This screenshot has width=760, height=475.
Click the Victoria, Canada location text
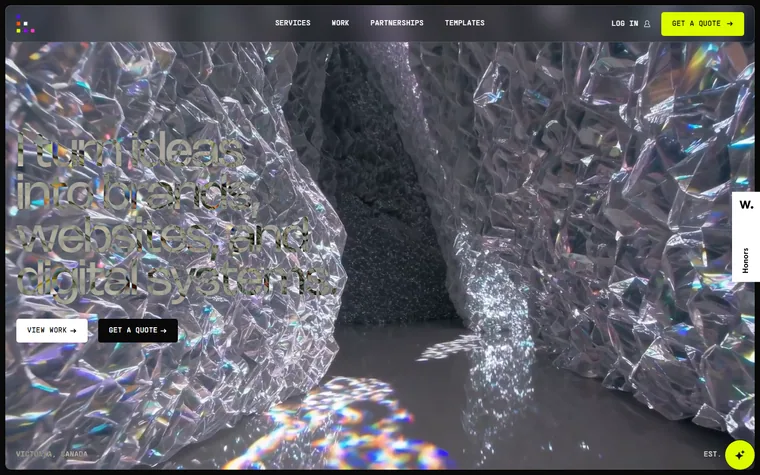pos(52,454)
